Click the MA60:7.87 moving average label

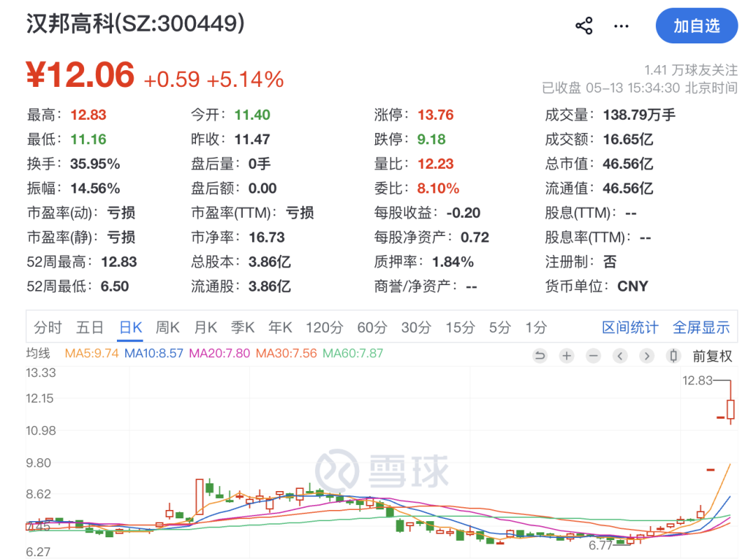pyautogui.click(x=352, y=353)
